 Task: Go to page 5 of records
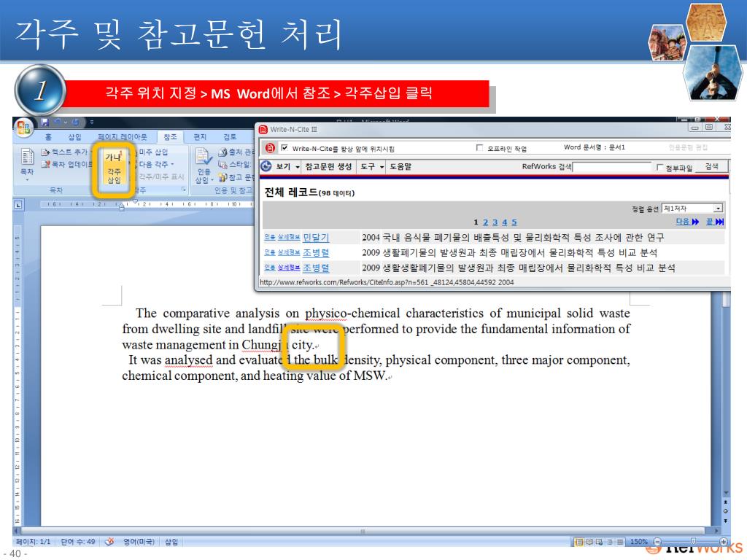coord(514,222)
